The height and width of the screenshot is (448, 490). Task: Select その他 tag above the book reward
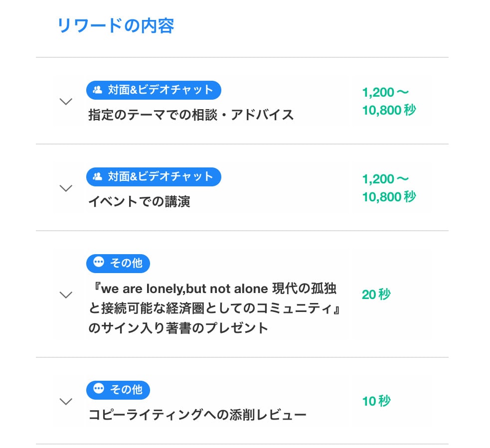[118, 263]
